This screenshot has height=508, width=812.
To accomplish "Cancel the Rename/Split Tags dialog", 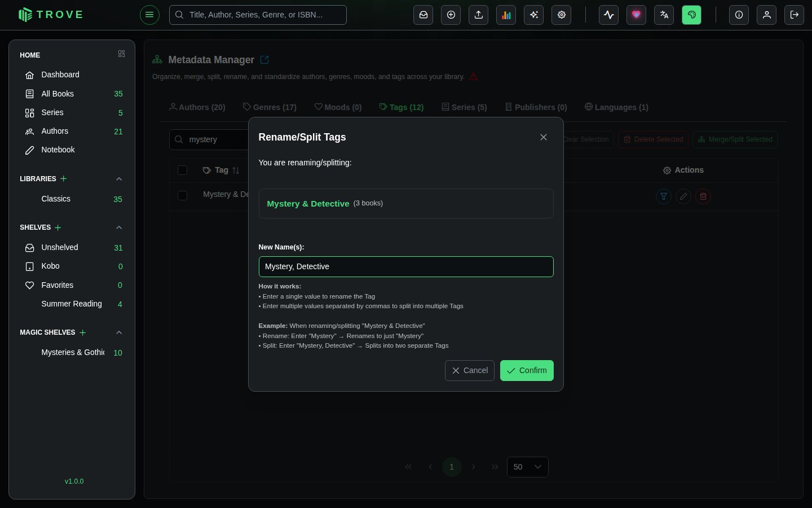I will coord(470,370).
